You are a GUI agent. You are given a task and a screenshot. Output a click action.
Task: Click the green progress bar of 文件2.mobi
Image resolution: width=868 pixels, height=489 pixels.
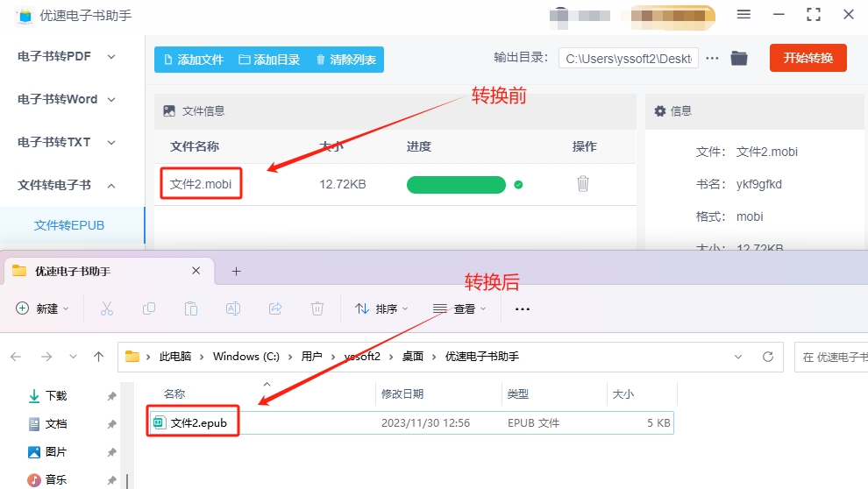(x=456, y=184)
